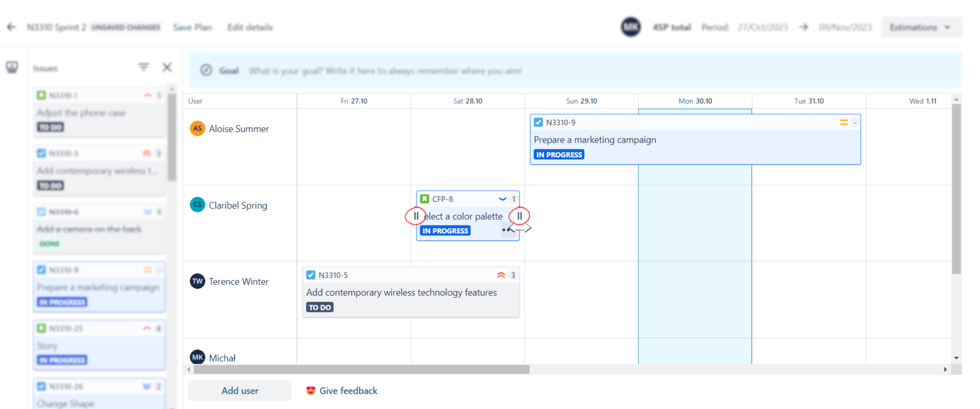Click the Sun 29.10 column header
The image size is (980, 409).
581,101
